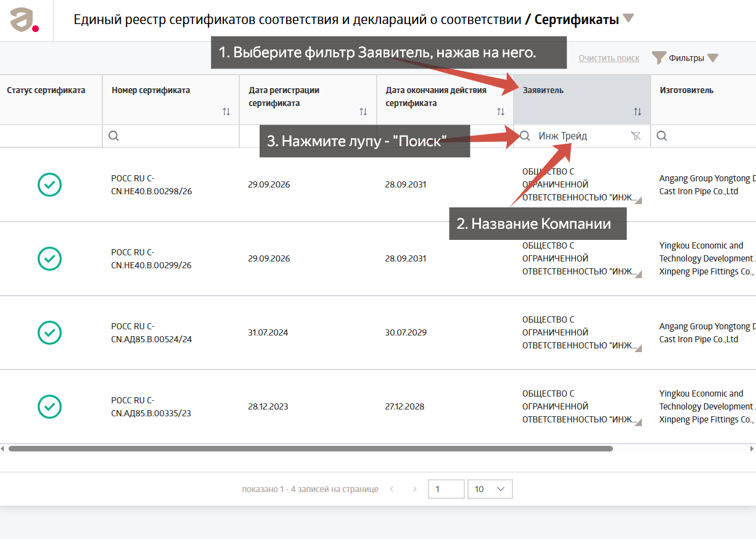Viewport: 756px width, 539px height.
Task: Open the Сертификаты registry dropdown triangle
Action: 628,19
